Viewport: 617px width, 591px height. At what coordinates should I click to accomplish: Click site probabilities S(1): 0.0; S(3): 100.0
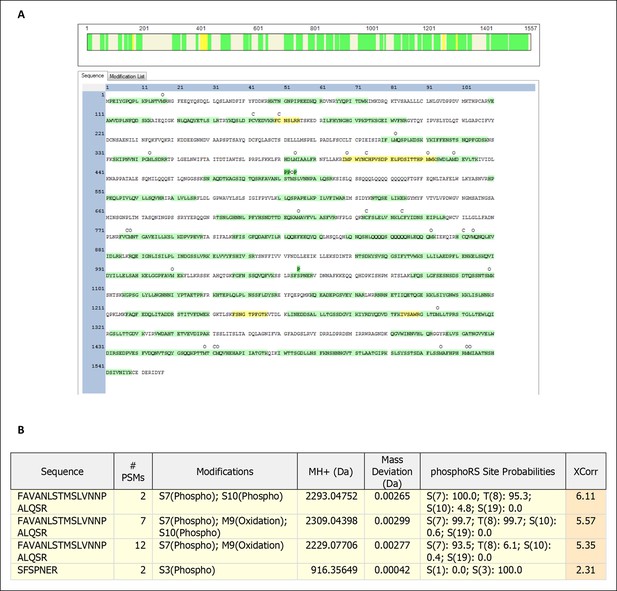tap(493, 570)
